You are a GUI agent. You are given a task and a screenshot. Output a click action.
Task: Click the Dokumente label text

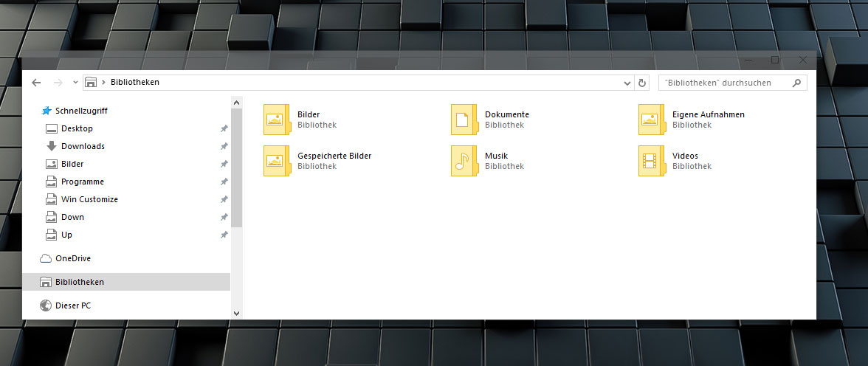pos(507,114)
